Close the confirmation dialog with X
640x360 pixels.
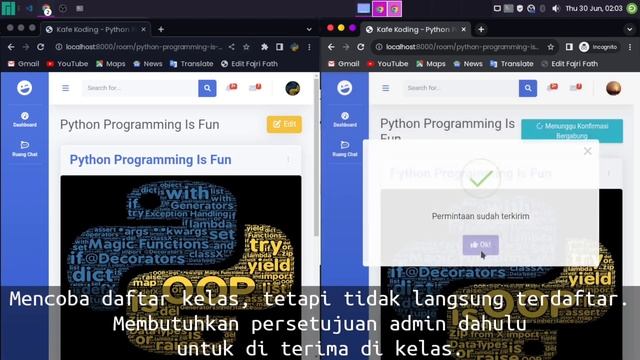(x=587, y=151)
